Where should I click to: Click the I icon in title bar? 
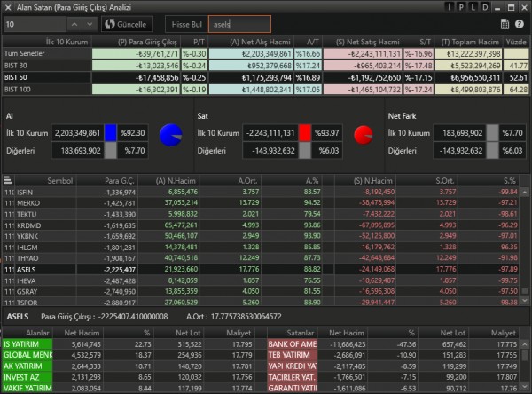point(450,7)
